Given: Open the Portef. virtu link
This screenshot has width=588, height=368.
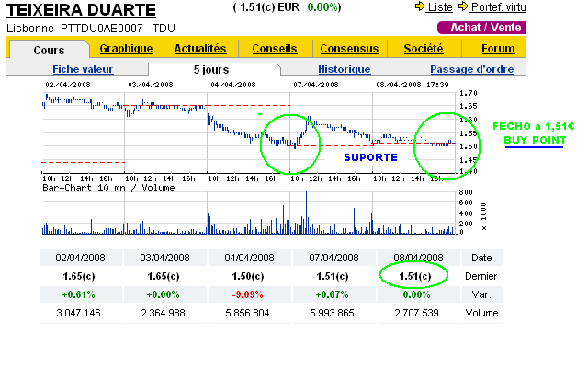Looking at the screenshot, I should [x=498, y=7].
